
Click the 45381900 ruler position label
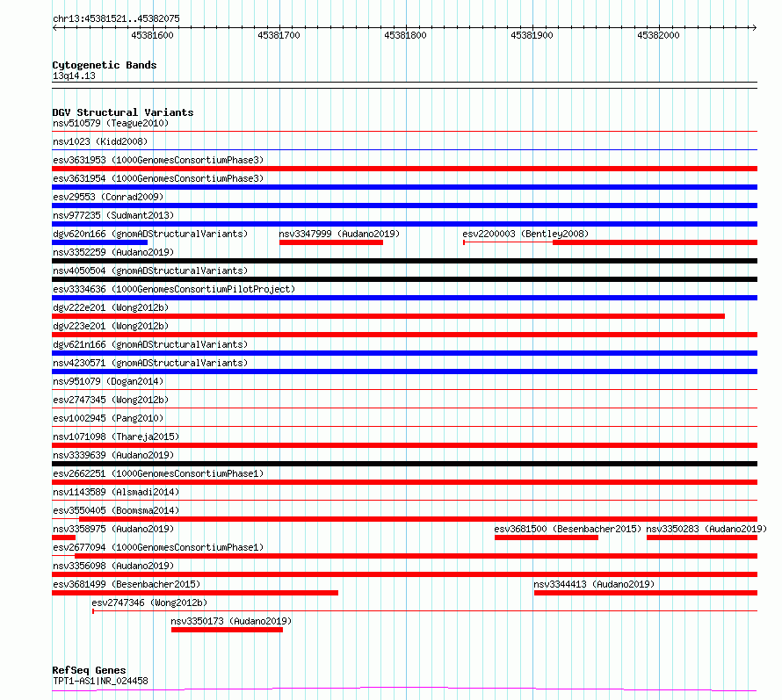[x=532, y=35]
